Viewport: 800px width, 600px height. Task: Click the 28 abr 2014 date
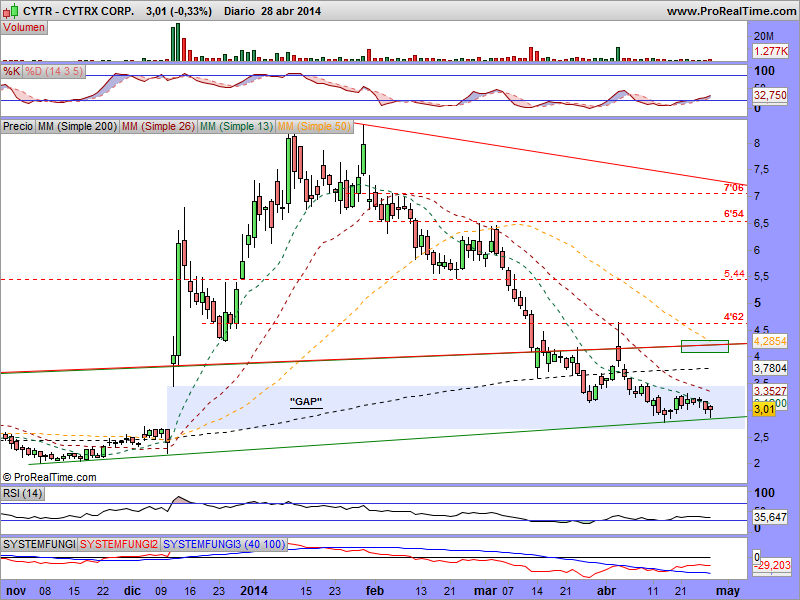291,11
